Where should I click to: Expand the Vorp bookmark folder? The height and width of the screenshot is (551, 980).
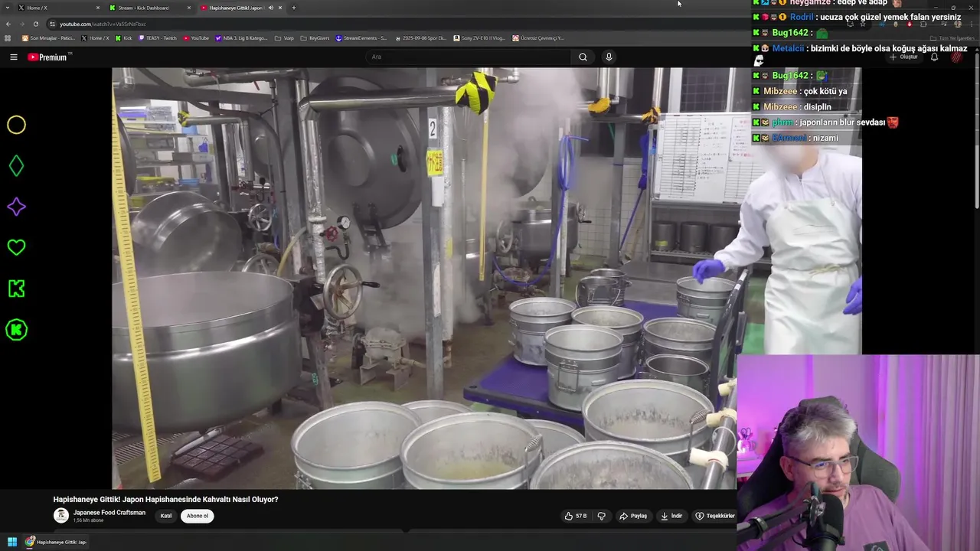coord(285,38)
